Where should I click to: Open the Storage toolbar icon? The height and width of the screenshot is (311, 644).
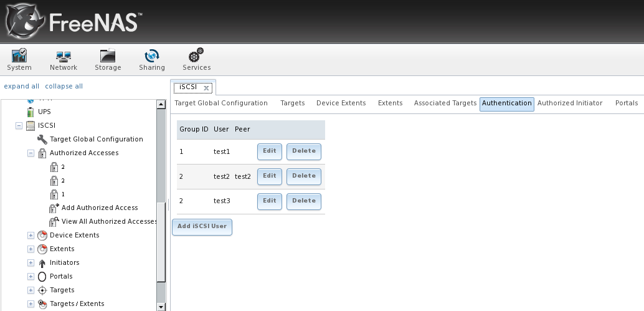(x=108, y=56)
